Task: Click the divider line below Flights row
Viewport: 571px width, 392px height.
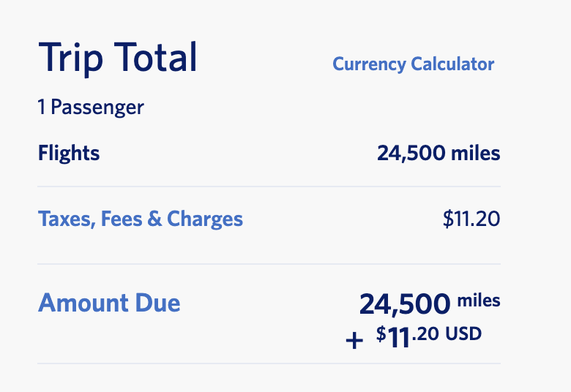Action: point(269,186)
